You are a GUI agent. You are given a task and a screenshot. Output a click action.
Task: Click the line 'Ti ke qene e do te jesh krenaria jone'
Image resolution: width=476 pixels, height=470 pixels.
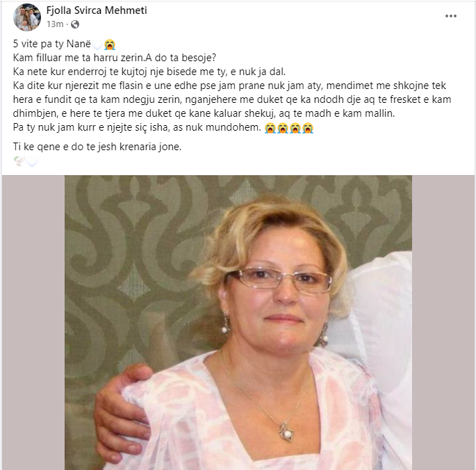[x=97, y=147]
